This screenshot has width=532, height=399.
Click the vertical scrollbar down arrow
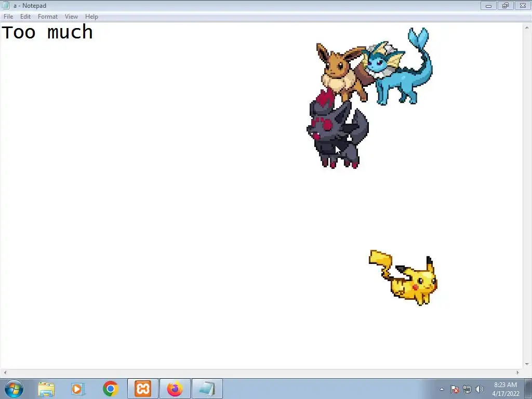point(527,364)
